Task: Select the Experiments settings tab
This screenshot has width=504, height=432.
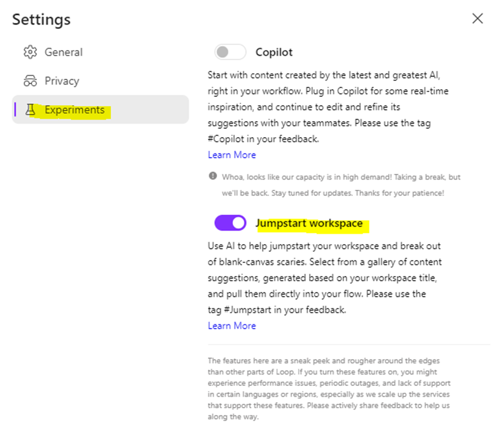Action: point(74,110)
